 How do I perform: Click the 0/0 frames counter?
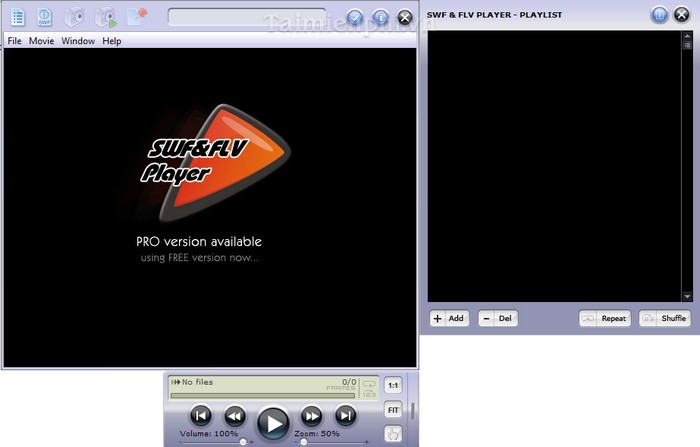[x=349, y=382]
